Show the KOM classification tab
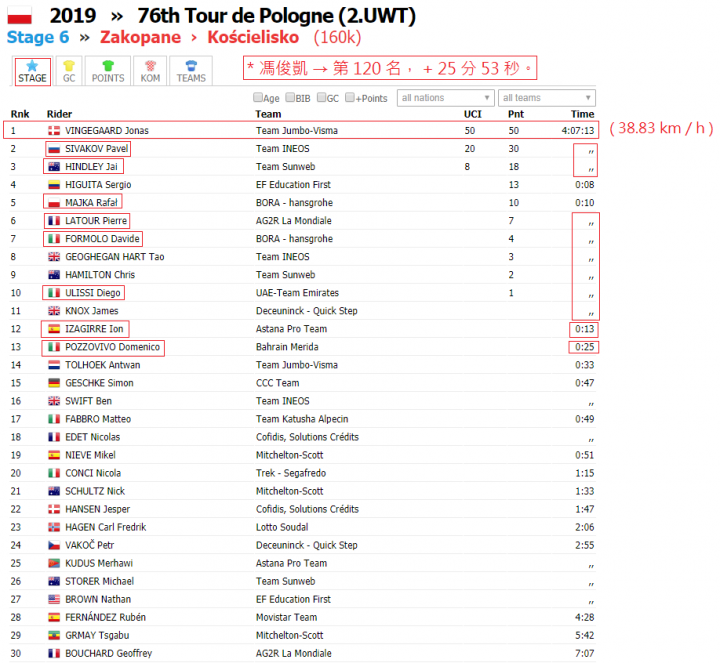 click(x=150, y=72)
